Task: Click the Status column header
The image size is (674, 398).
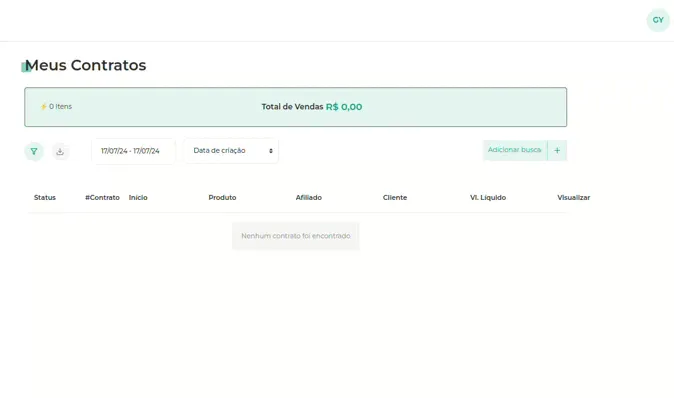Action: pyautogui.click(x=45, y=198)
